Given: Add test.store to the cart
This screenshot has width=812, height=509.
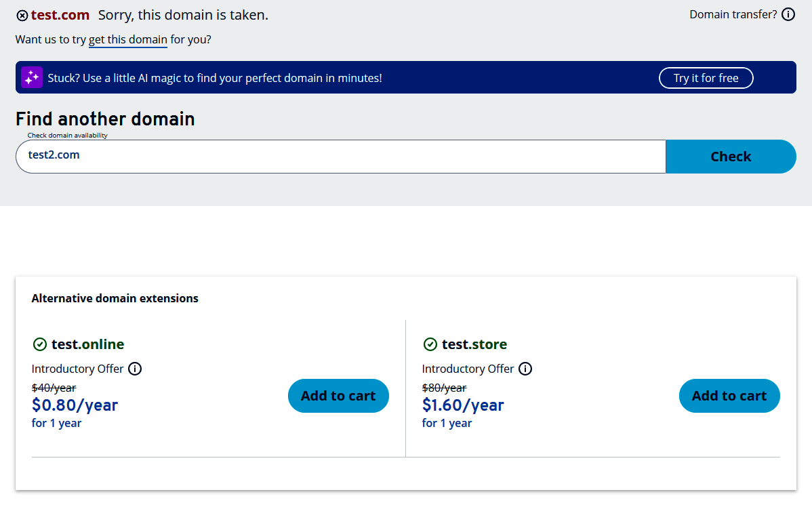Looking at the screenshot, I should point(729,396).
